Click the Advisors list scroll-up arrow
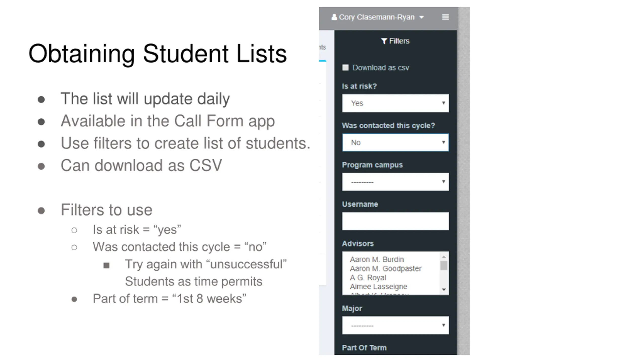 (444, 257)
